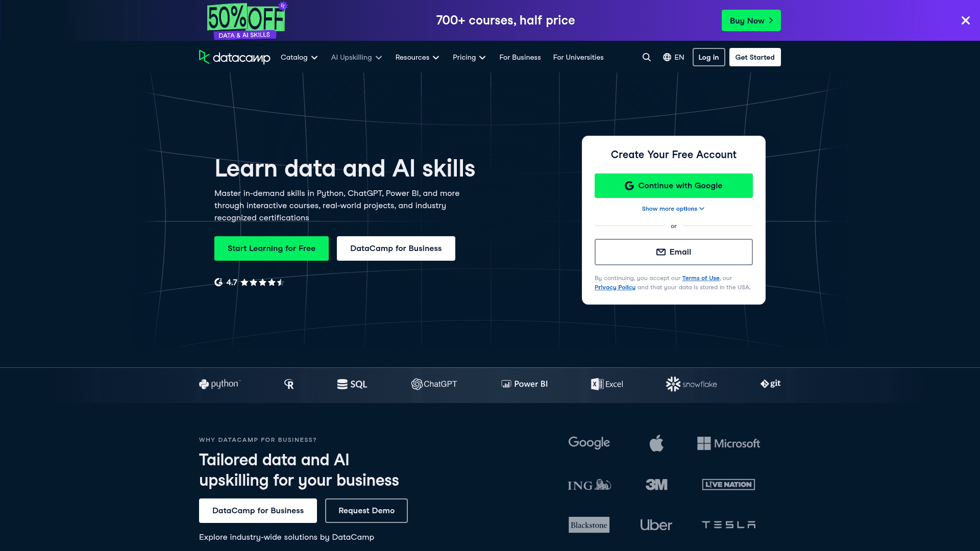Click the Google company logo
The image size is (980, 551).
point(589,443)
